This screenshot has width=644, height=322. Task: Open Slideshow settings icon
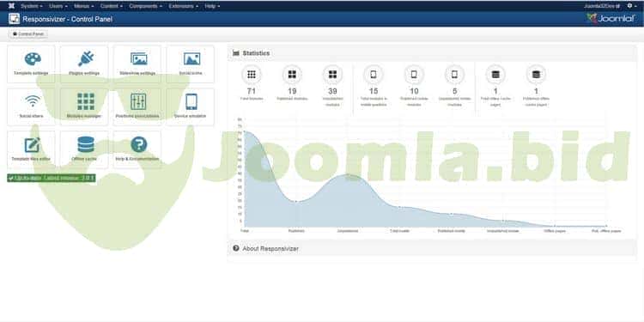click(x=139, y=58)
